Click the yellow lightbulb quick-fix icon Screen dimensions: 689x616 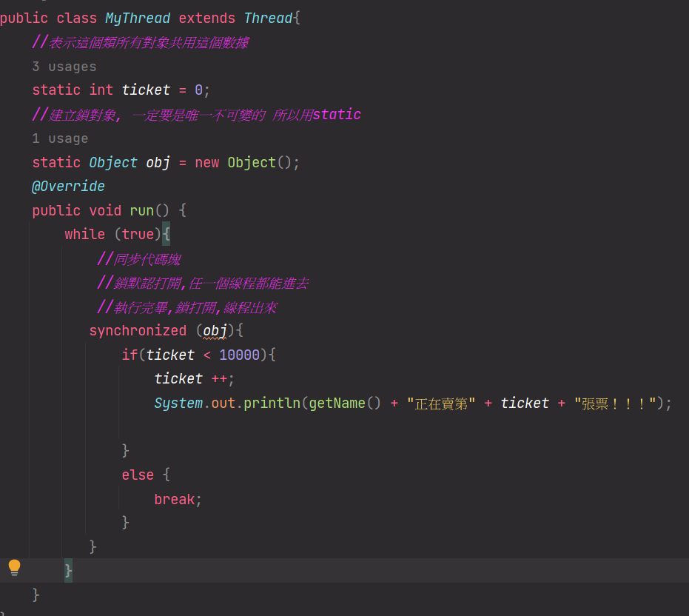click(15, 567)
